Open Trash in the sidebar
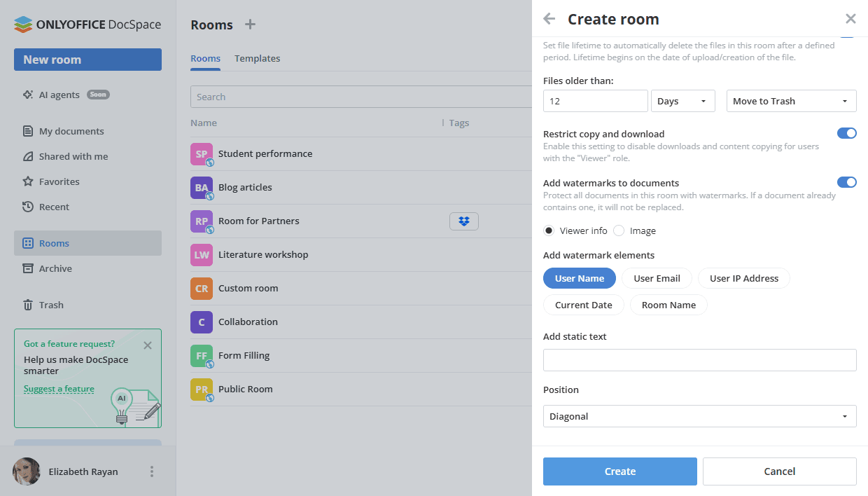Viewport: 868px width, 496px height. tap(50, 305)
